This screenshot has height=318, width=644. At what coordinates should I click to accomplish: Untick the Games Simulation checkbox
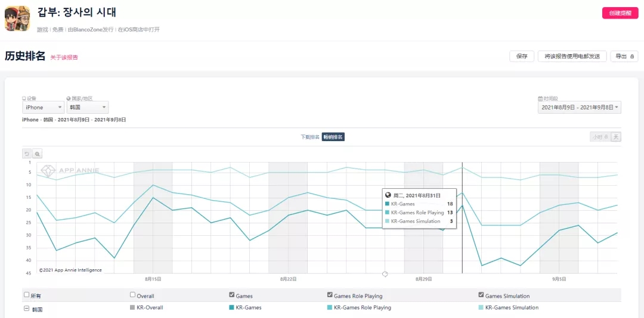(481, 295)
